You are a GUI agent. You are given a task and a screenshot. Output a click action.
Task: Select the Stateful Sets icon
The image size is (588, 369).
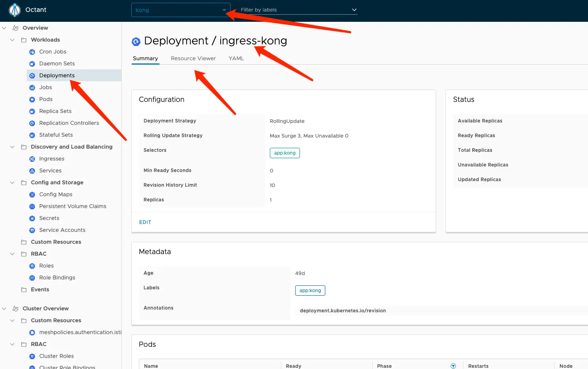click(x=32, y=135)
